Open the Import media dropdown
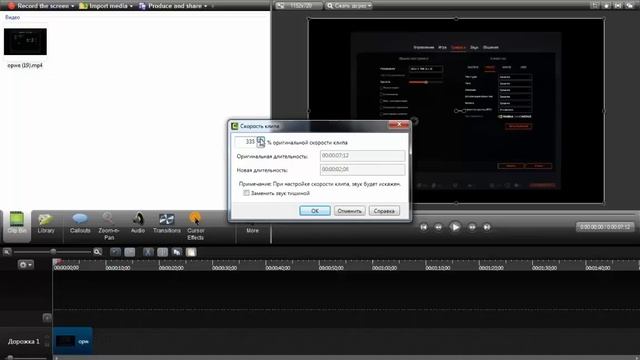640x360 pixels. [106, 6]
